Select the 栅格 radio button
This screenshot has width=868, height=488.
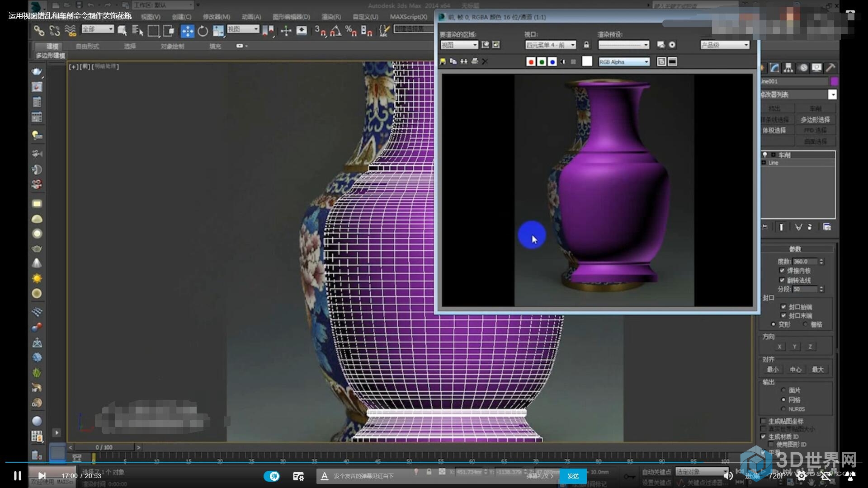coord(805,324)
